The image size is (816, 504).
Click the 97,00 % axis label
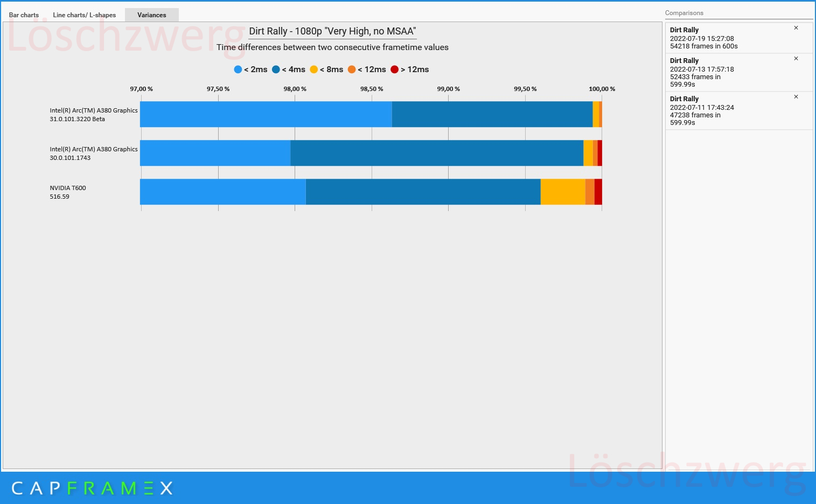(141, 89)
